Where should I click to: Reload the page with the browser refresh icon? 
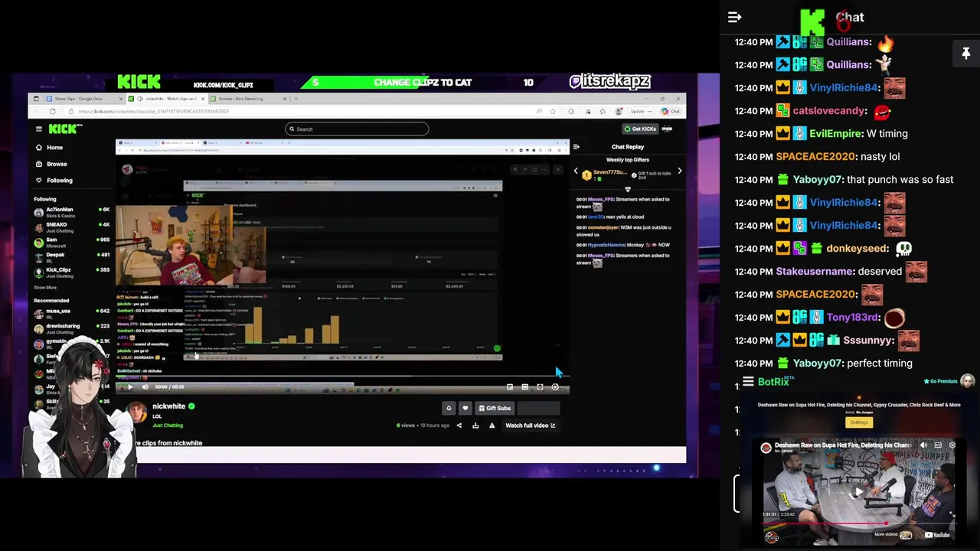click(52, 112)
